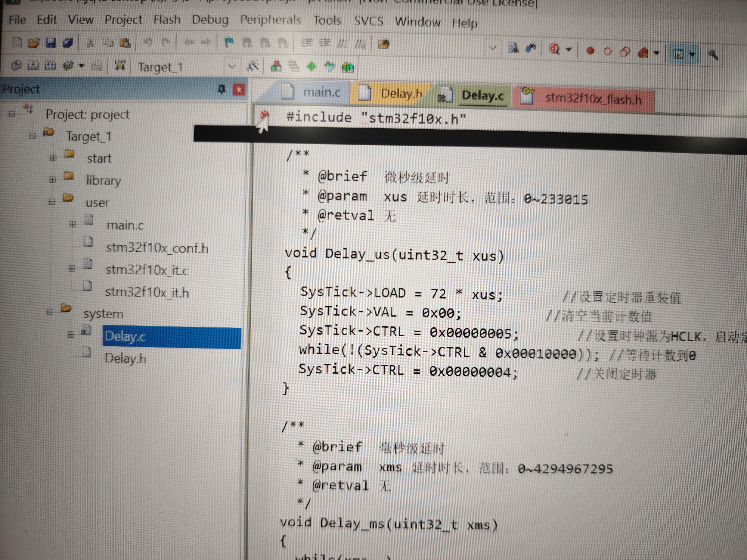Open Options for Target (magic wand)
Viewport: 747px width, 560px height.
pyautogui.click(x=253, y=66)
